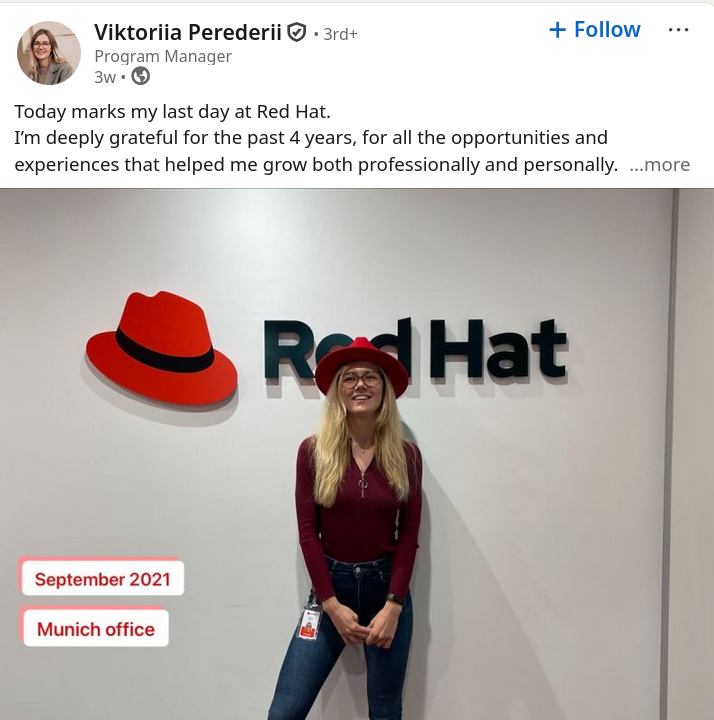Click the employee ID badge in photo
Viewport: 714px width, 720px height.
[309, 624]
